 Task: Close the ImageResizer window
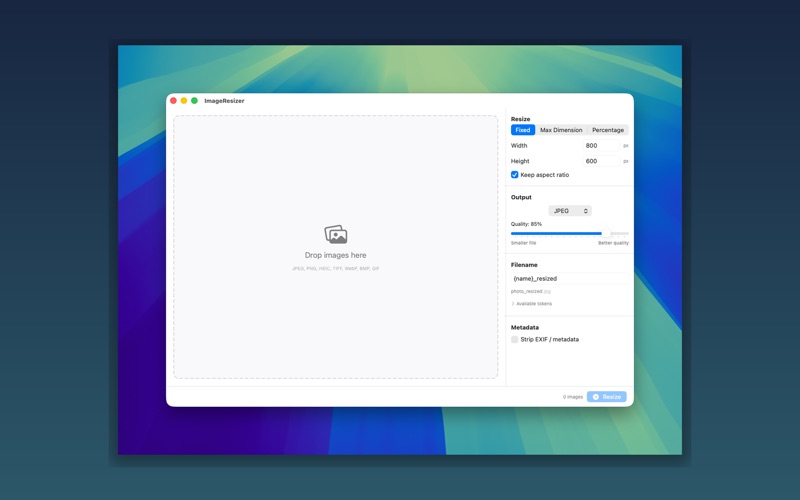[173, 101]
